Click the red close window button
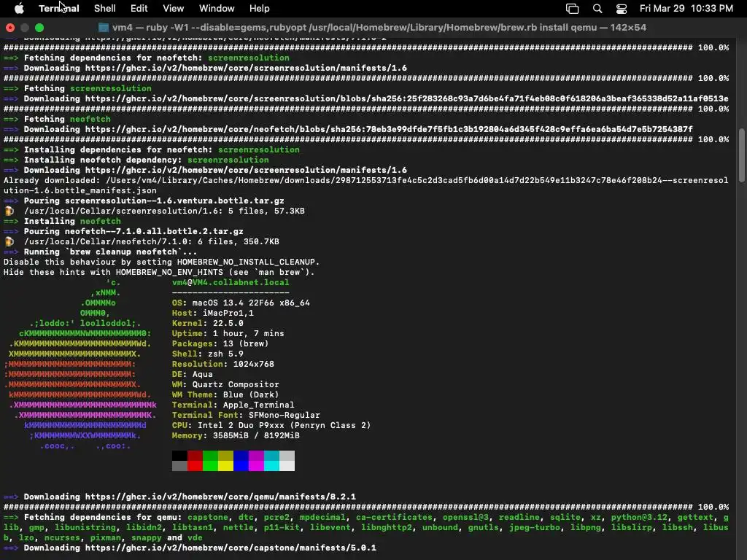 point(10,28)
